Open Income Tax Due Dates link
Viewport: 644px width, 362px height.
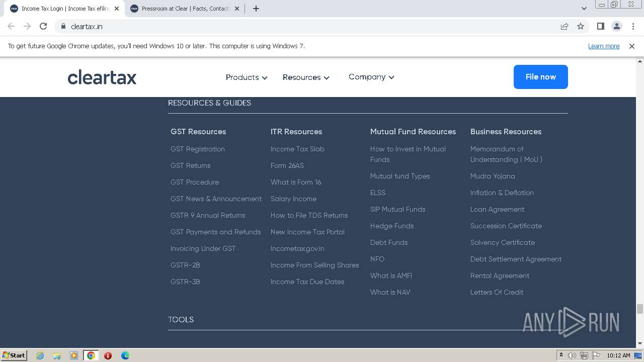(x=307, y=282)
